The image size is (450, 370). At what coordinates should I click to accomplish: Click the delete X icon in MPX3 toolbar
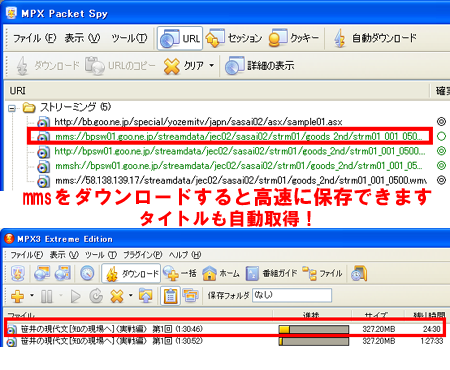pos(117,296)
